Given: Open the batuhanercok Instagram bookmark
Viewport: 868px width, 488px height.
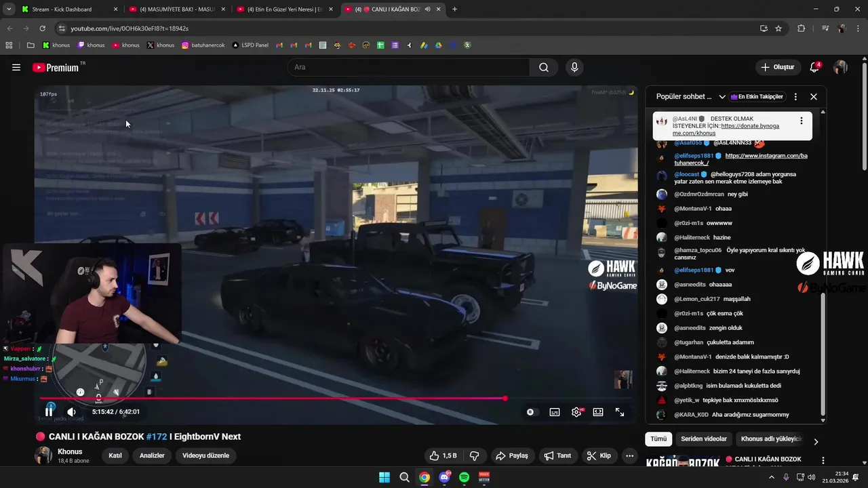Looking at the screenshot, I should click(203, 45).
